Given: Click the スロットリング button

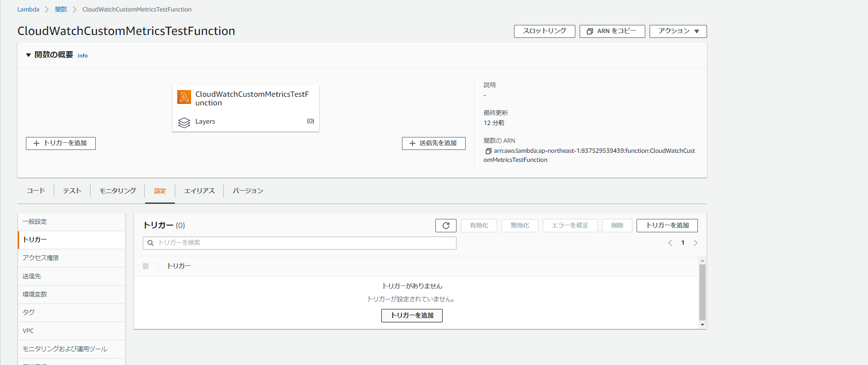Looking at the screenshot, I should coord(545,31).
